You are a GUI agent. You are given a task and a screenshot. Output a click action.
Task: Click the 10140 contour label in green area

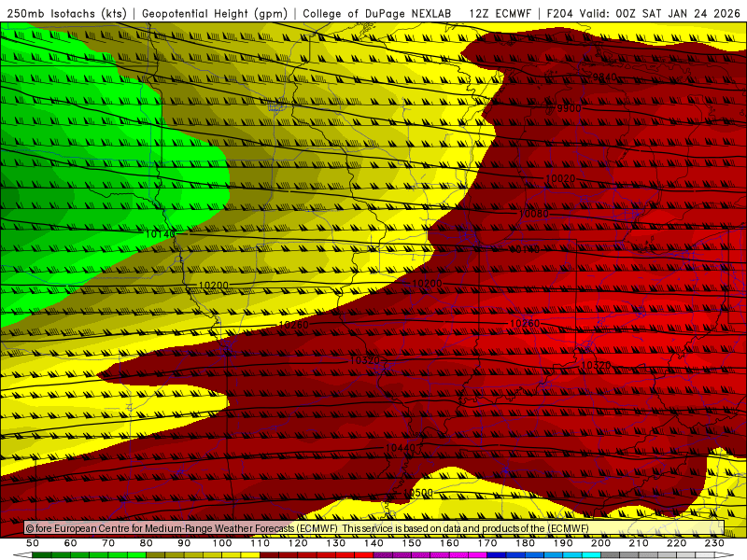point(160,234)
